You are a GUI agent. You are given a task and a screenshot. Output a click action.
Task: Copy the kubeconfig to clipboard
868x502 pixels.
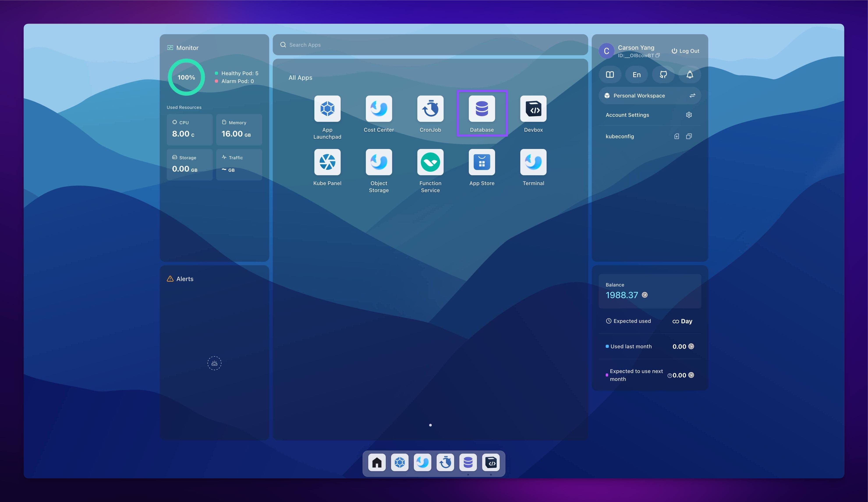(689, 136)
